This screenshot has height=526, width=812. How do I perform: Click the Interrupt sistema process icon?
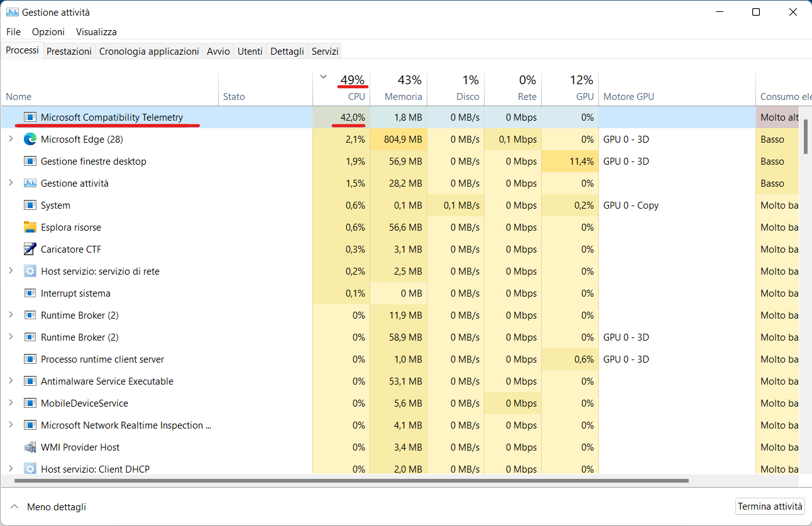30,293
